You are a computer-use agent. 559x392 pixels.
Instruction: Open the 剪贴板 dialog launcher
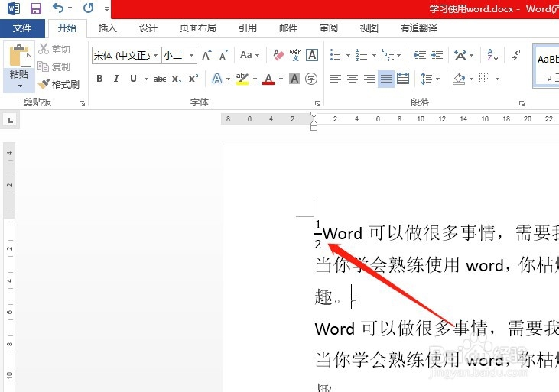83,103
